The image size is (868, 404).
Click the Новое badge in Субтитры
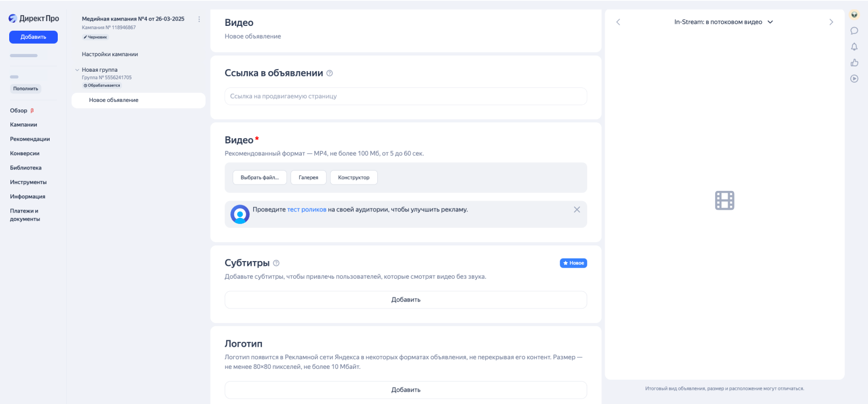(x=573, y=263)
